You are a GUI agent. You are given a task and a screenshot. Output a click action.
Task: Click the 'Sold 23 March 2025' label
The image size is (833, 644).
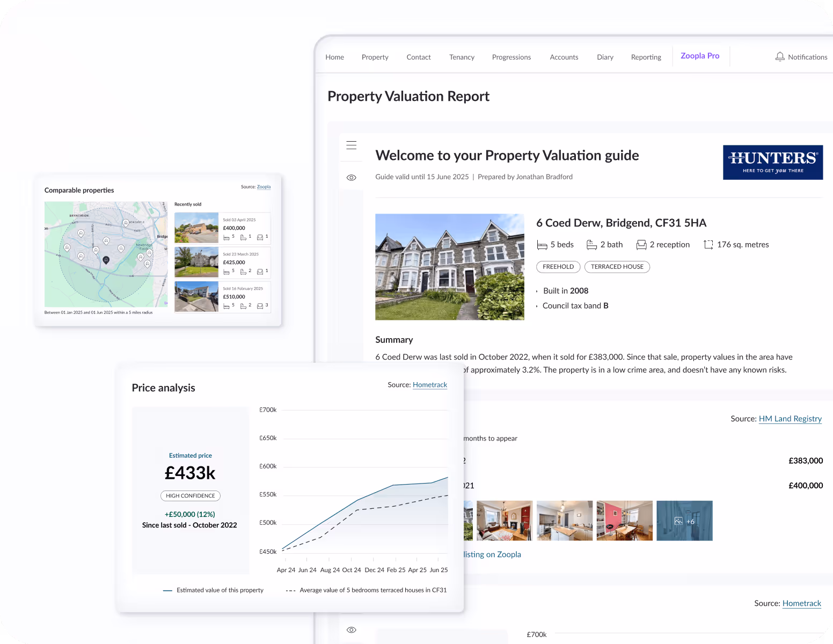[x=241, y=254]
